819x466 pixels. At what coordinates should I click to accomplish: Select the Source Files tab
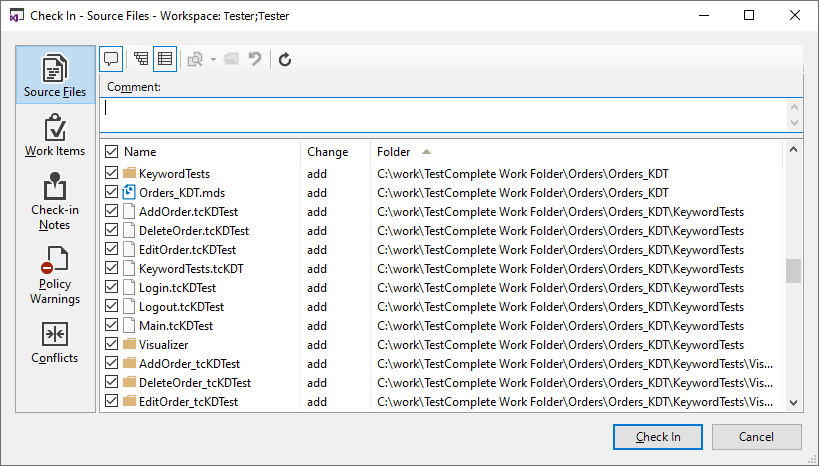(55, 76)
